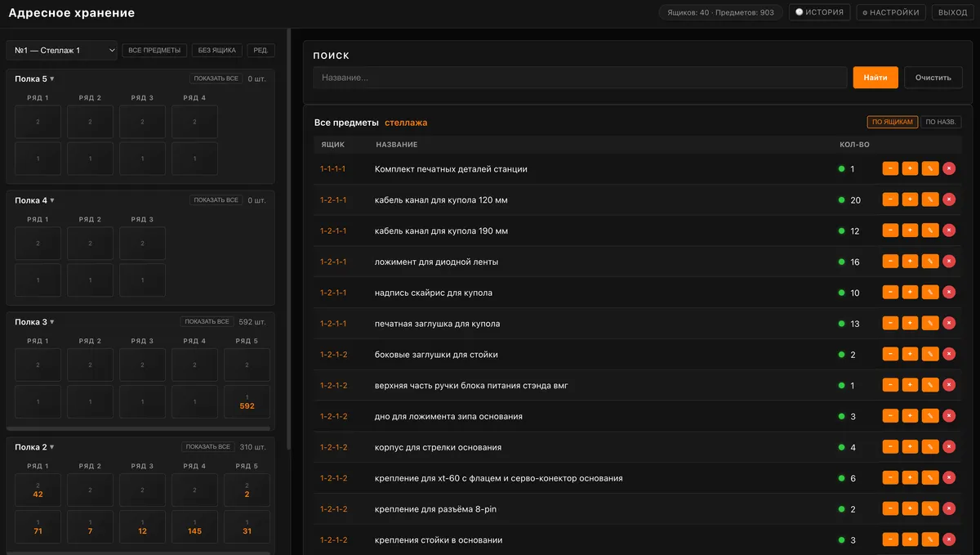Click ПОКАЗАТЬ ВСЕ for Полка 3
This screenshot has width=980, height=555.
click(207, 322)
